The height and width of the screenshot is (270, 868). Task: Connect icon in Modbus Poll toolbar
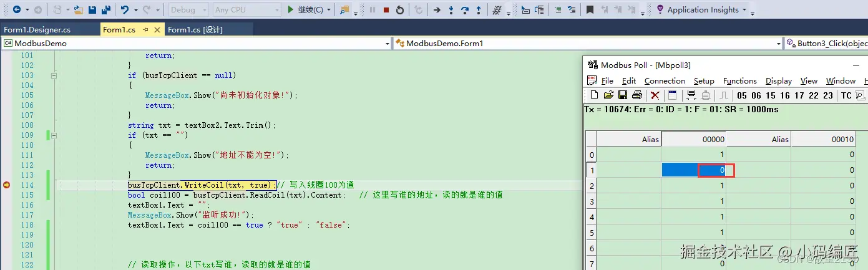691,95
